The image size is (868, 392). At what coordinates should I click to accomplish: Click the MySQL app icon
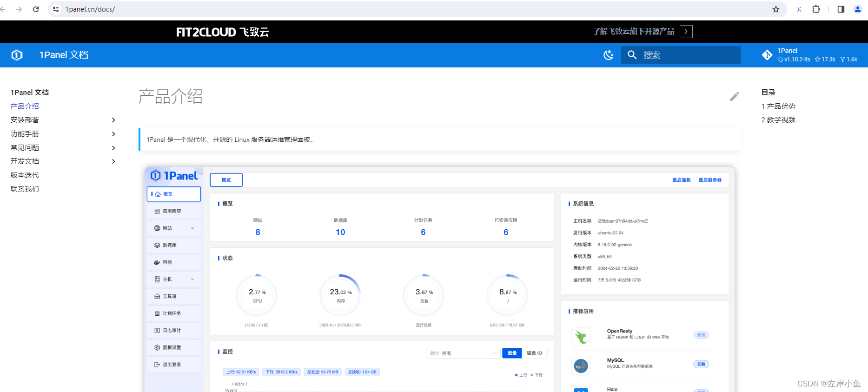(581, 366)
